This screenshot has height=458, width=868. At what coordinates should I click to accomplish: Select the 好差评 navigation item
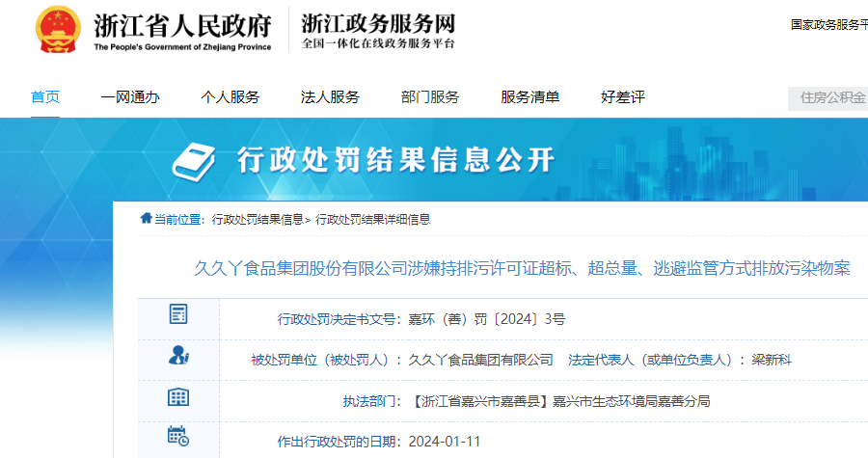point(622,97)
